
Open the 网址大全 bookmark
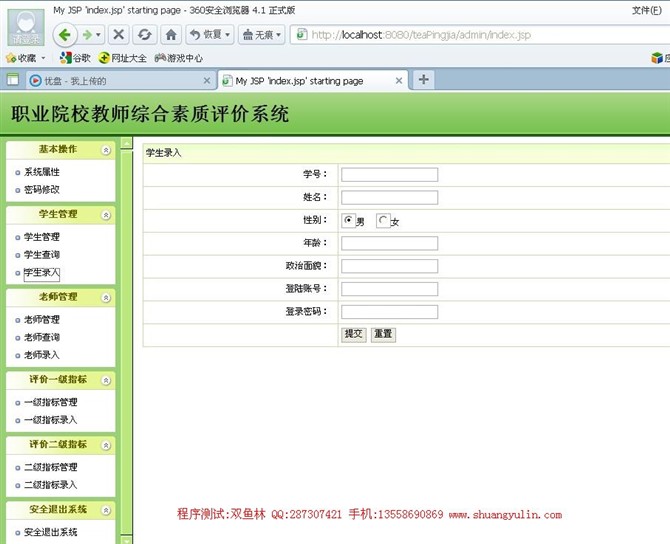point(122,58)
